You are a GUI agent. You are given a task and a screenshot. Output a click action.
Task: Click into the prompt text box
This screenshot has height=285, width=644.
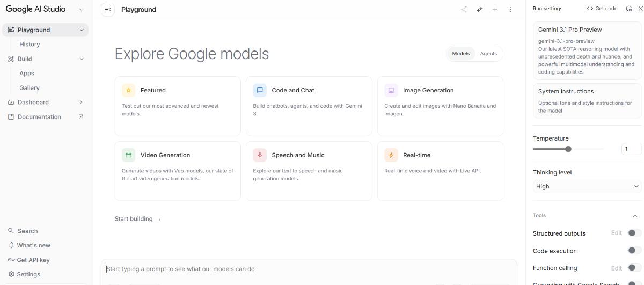309,269
